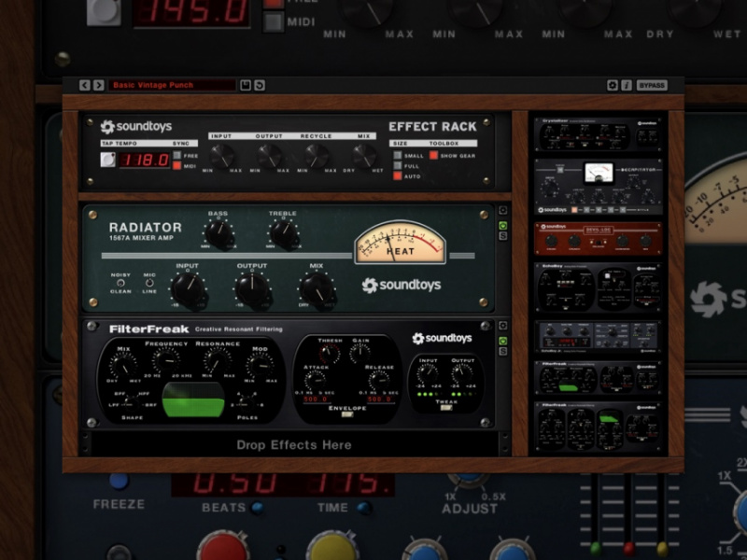Open FilterFreak's Tweak panel button
This screenshot has height=560, width=747.
[446, 408]
